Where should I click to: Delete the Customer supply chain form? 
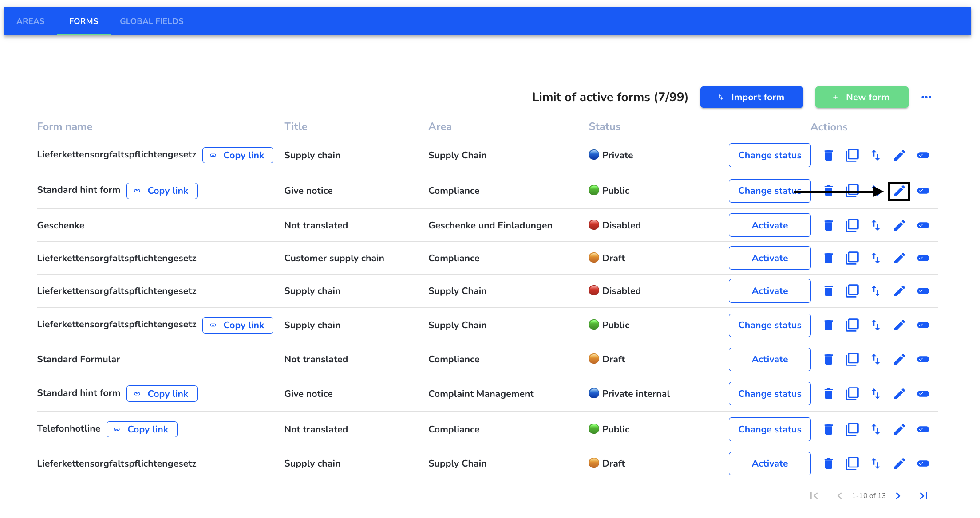coord(828,258)
